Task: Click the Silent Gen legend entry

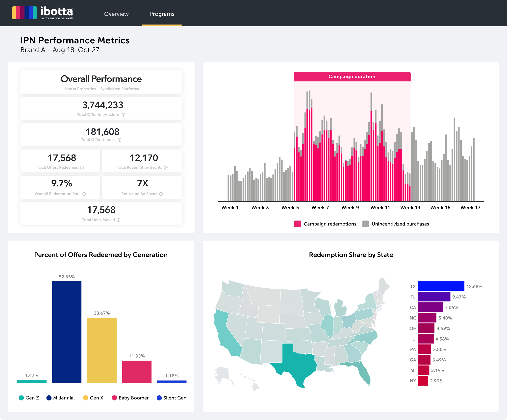Action: point(172,398)
